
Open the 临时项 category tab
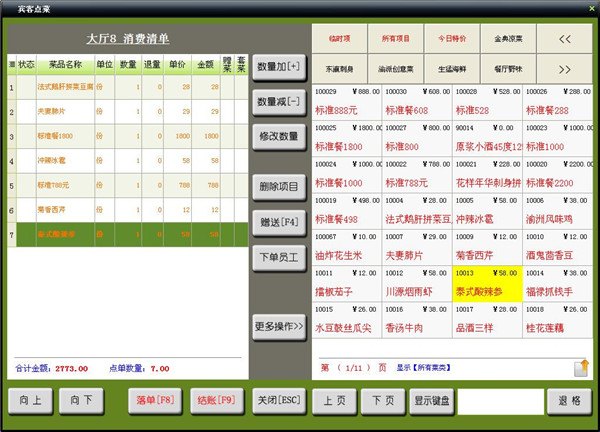click(x=340, y=39)
